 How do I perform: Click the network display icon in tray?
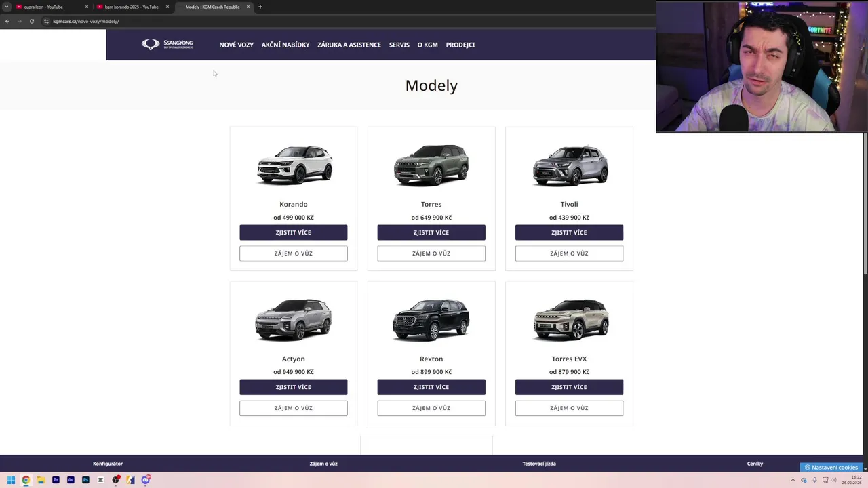point(825,480)
